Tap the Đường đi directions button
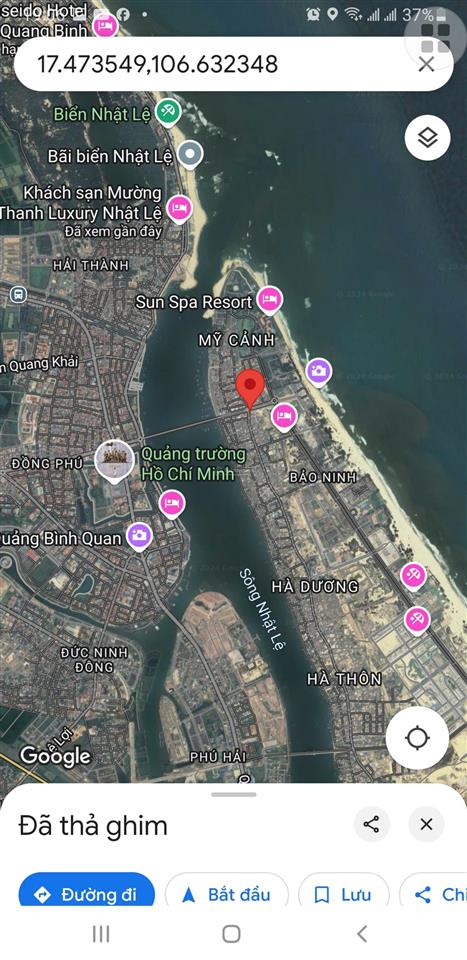The image size is (467, 960). pyautogui.click(x=86, y=894)
